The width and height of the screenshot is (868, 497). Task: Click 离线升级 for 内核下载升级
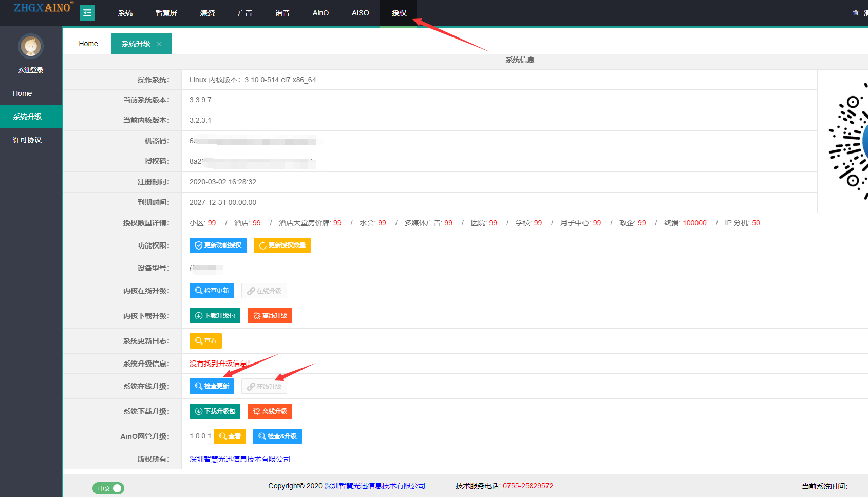pos(270,316)
